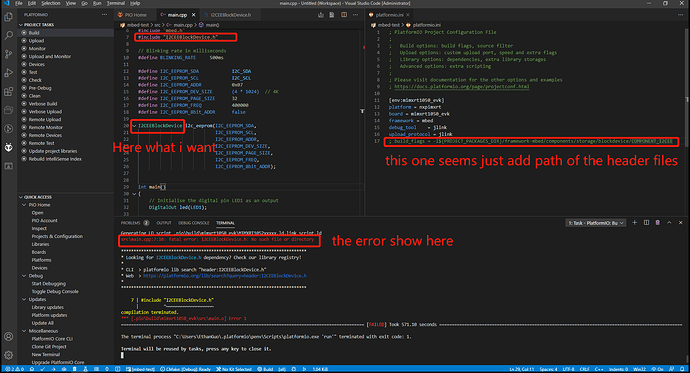The width and height of the screenshot is (690, 373).
Task: Fold the main function at line 30
Action: (x=134, y=194)
